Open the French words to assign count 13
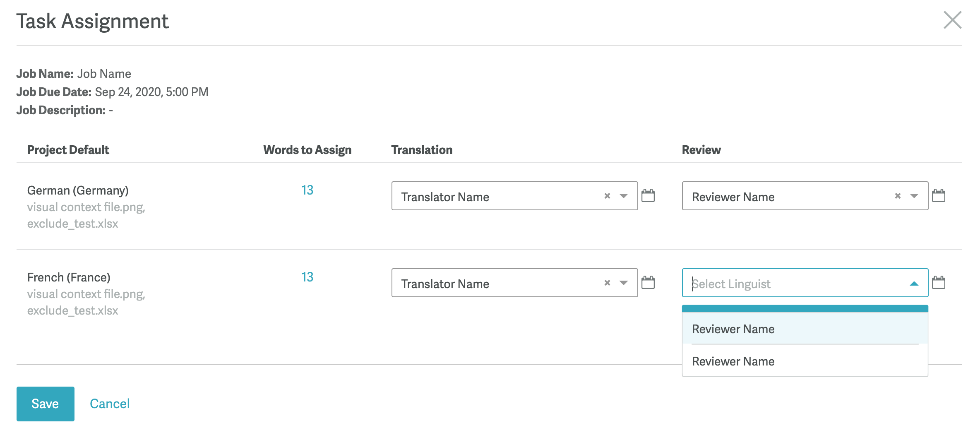This screenshot has height=428, width=980. (307, 277)
